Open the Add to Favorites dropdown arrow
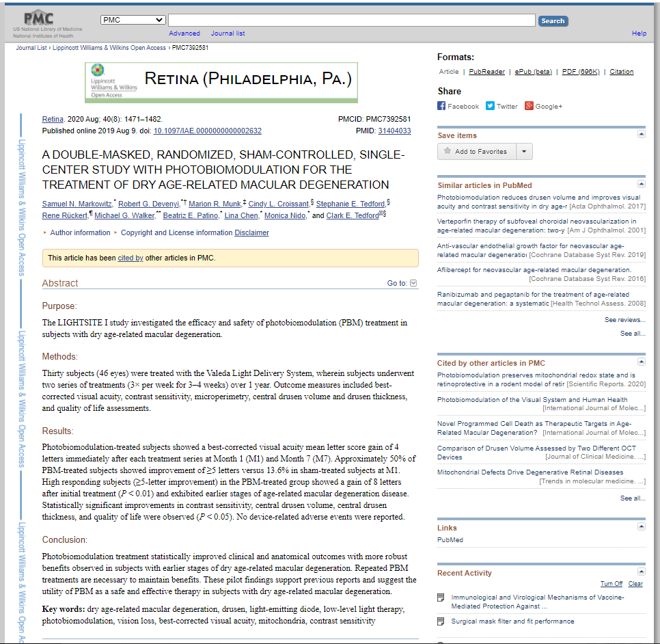 pos(524,151)
